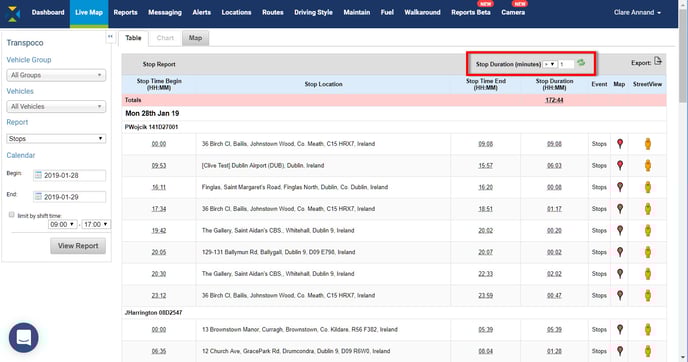Open Camera in top menu
This screenshot has height=362, width=688.
click(513, 12)
